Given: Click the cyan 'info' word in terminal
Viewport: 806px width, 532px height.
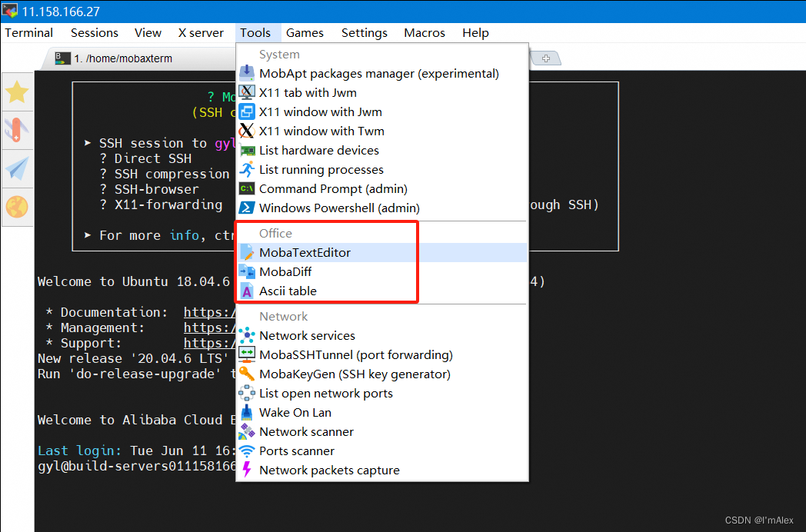Looking at the screenshot, I should pyautogui.click(x=184, y=235).
